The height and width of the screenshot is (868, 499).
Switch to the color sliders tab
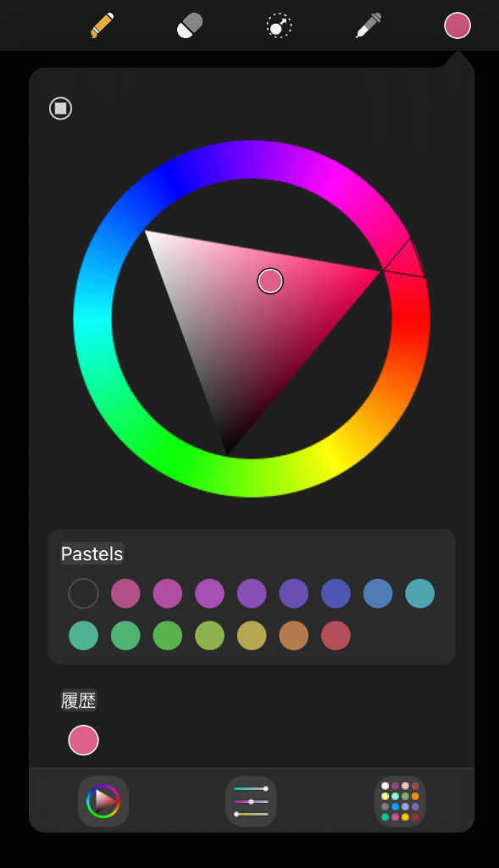pos(251,801)
